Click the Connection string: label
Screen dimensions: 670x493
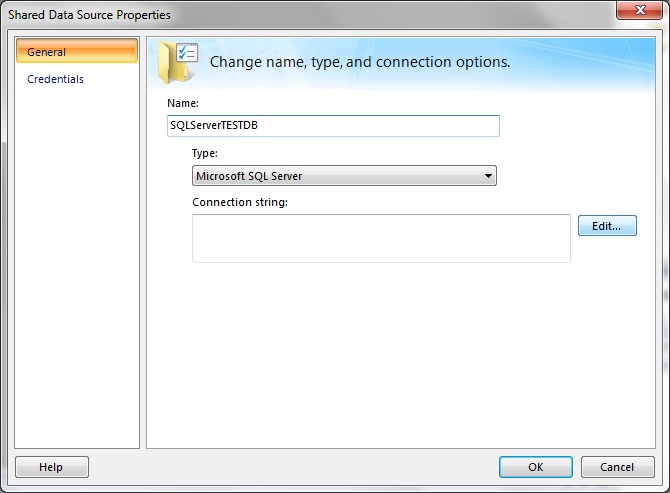[240, 202]
